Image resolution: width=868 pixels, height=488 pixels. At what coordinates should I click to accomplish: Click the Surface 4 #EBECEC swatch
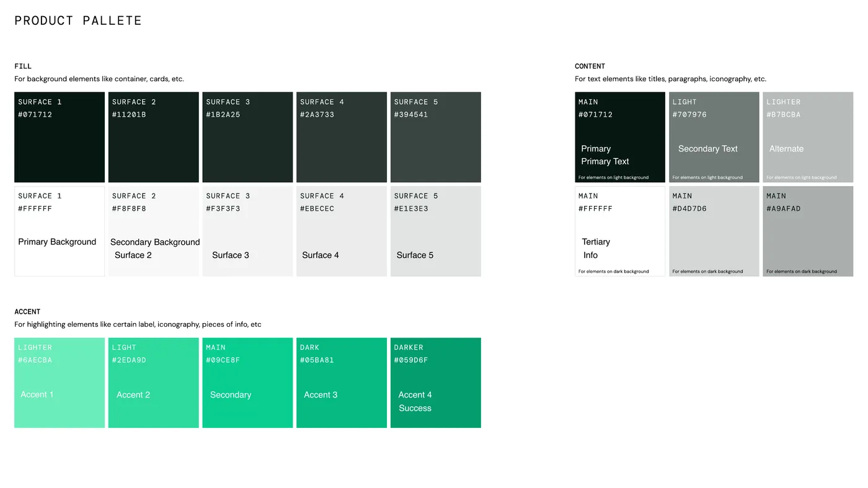pyautogui.click(x=342, y=231)
